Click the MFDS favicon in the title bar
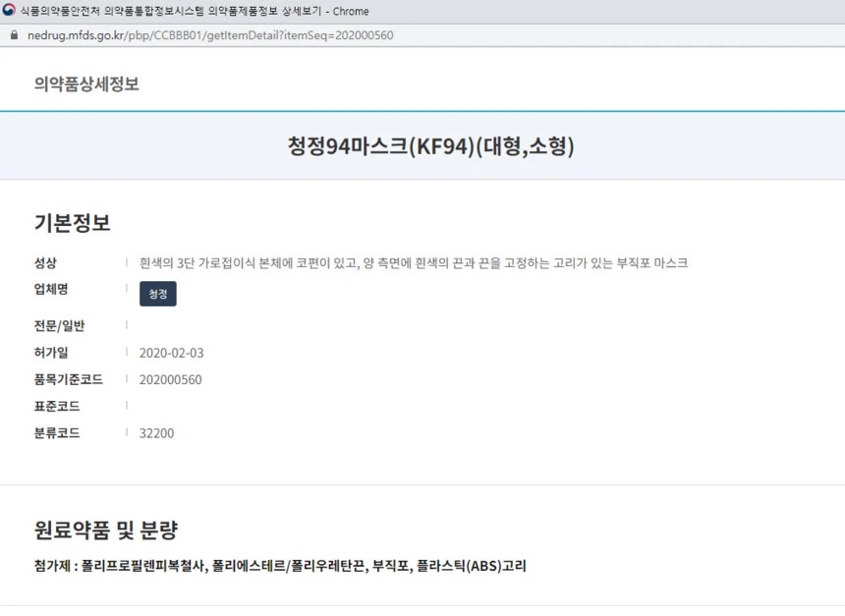The image size is (845, 616). (x=10, y=11)
